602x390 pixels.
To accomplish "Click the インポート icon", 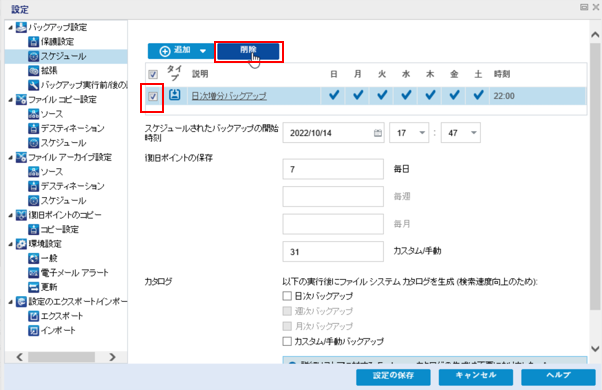I will click(34, 331).
